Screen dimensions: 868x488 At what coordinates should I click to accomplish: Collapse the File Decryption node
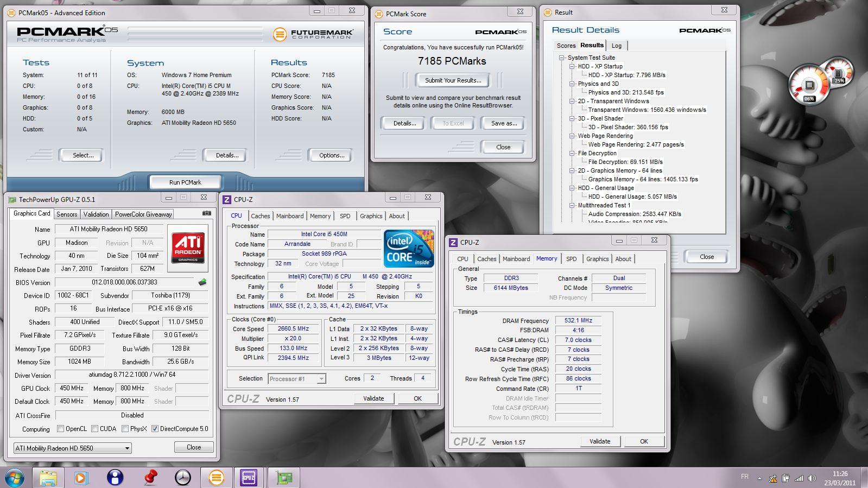[572, 153]
